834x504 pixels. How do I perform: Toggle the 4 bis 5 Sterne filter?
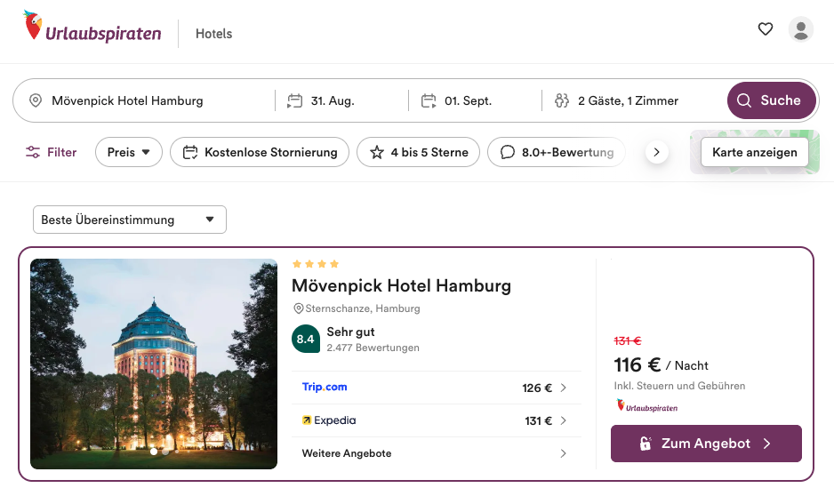tap(418, 152)
